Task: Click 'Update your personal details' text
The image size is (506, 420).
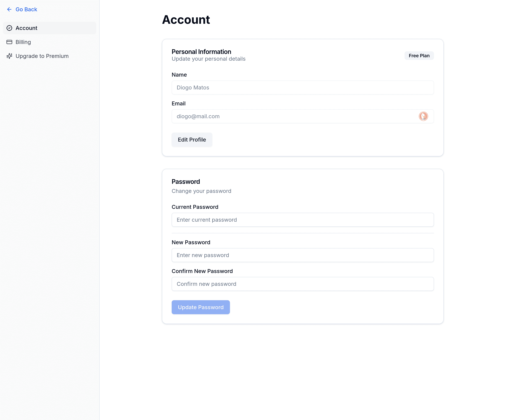Action: click(x=208, y=59)
